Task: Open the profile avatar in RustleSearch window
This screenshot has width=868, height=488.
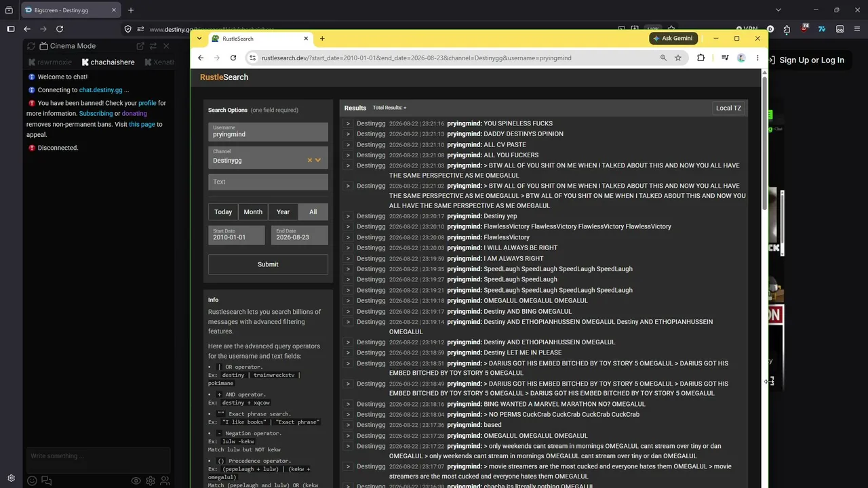Action: (x=741, y=58)
